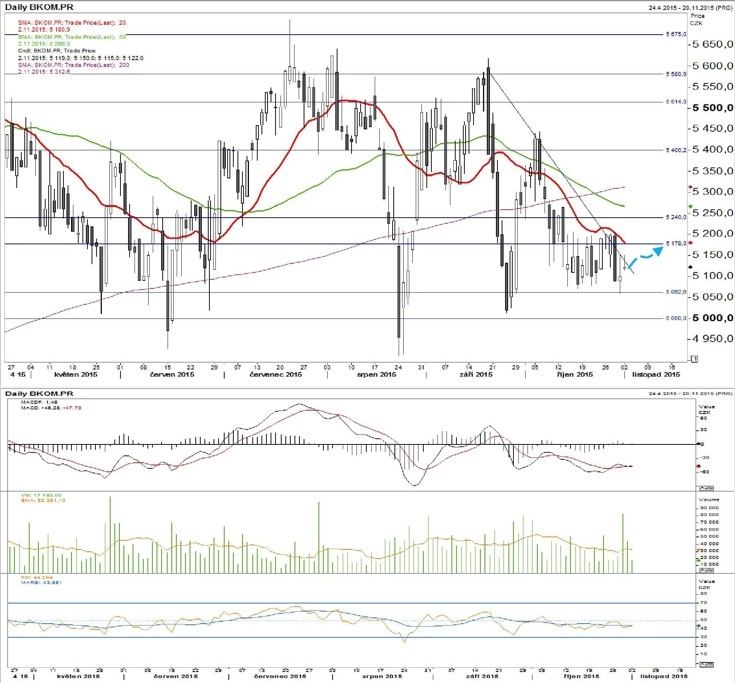Toggle the Auto scale box in RSI panel
Image resolution: width=735 pixels, height=683 pixels.
pyautogui.click(x=706, y=664)
